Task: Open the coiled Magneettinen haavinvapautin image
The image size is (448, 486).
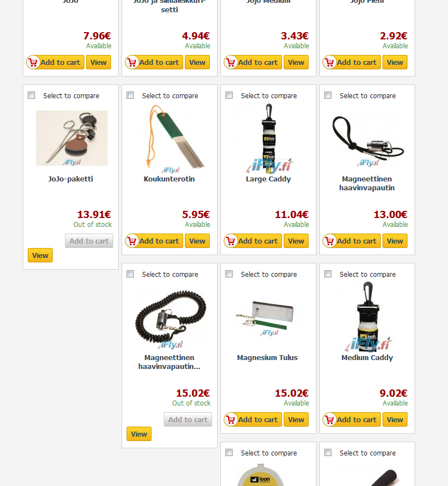Action: [170, 319]
